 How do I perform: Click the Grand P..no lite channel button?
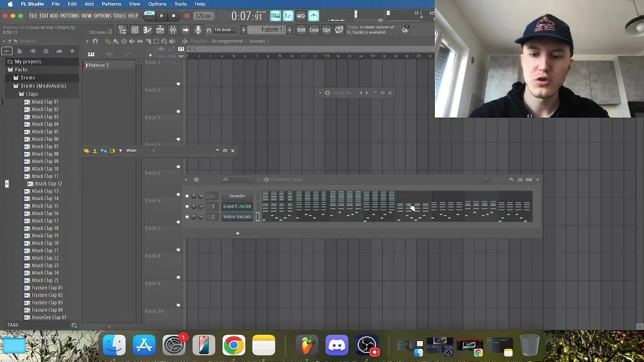(237, 206)
